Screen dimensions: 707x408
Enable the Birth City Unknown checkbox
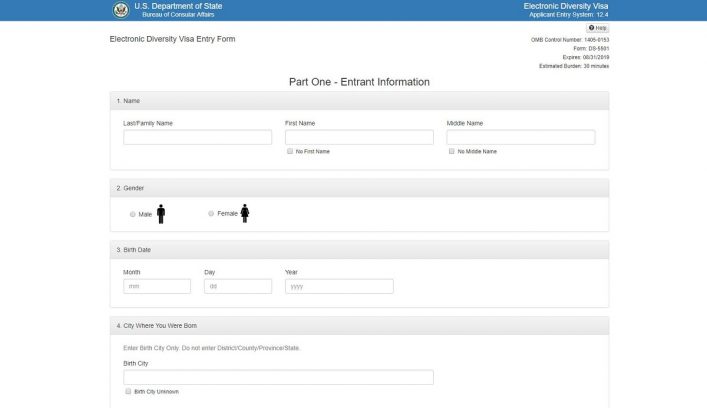pos(128,392)
